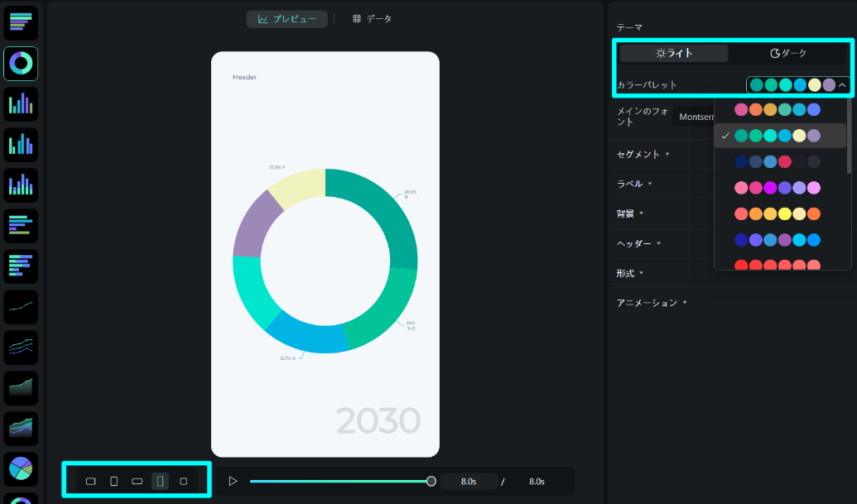Switch to the データ tab

[x=372, y=17]
